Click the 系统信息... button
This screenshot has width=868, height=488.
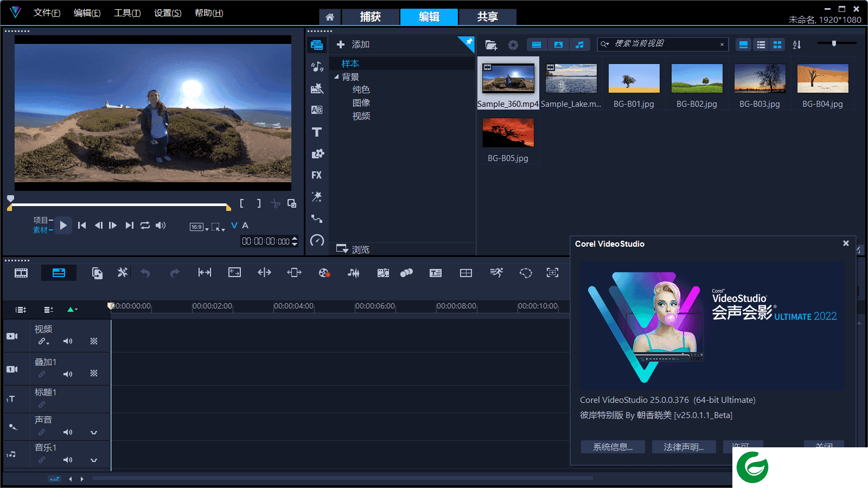(613, 447)
